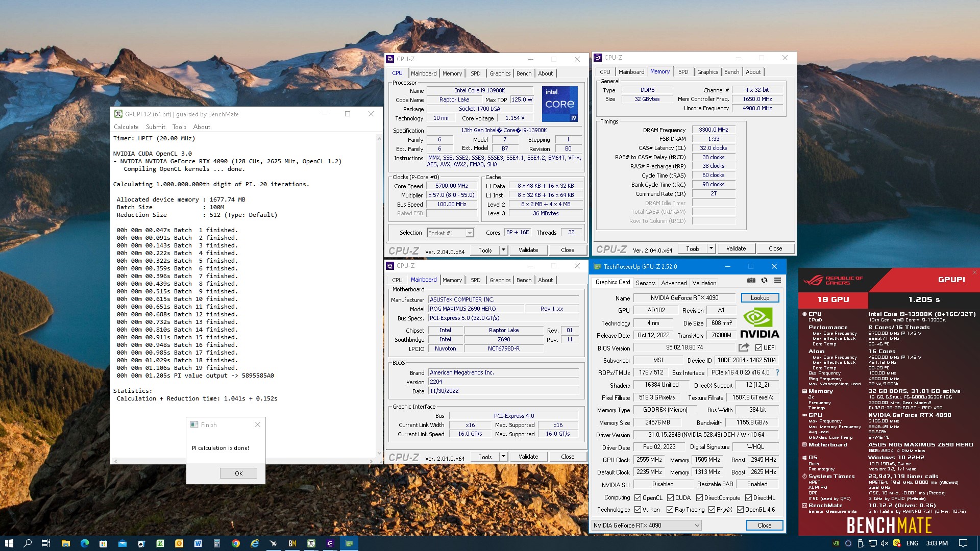Click the Lookup button in GPU-Z

[x=759, y=298]
